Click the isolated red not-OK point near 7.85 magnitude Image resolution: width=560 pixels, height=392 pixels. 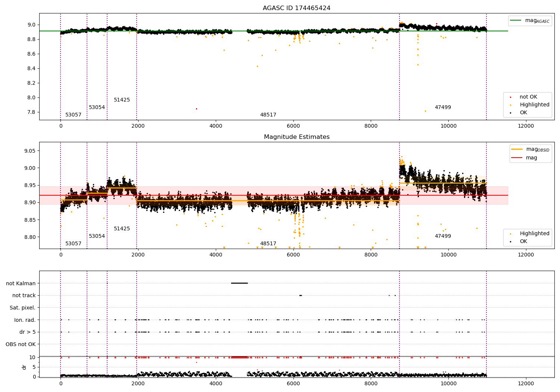196,109
